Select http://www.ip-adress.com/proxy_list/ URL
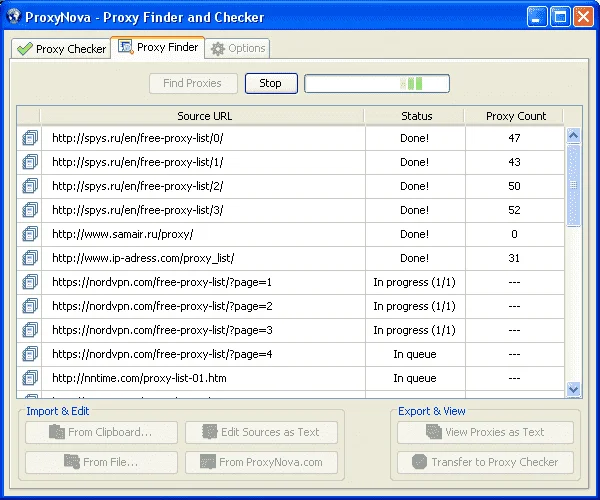Screen dimensions: 600x500 143,258
